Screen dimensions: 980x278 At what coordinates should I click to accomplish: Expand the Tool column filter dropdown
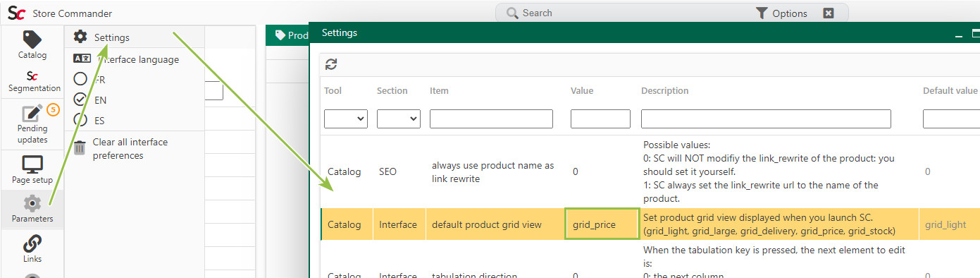pyautogui.click(x=346, y=119)
